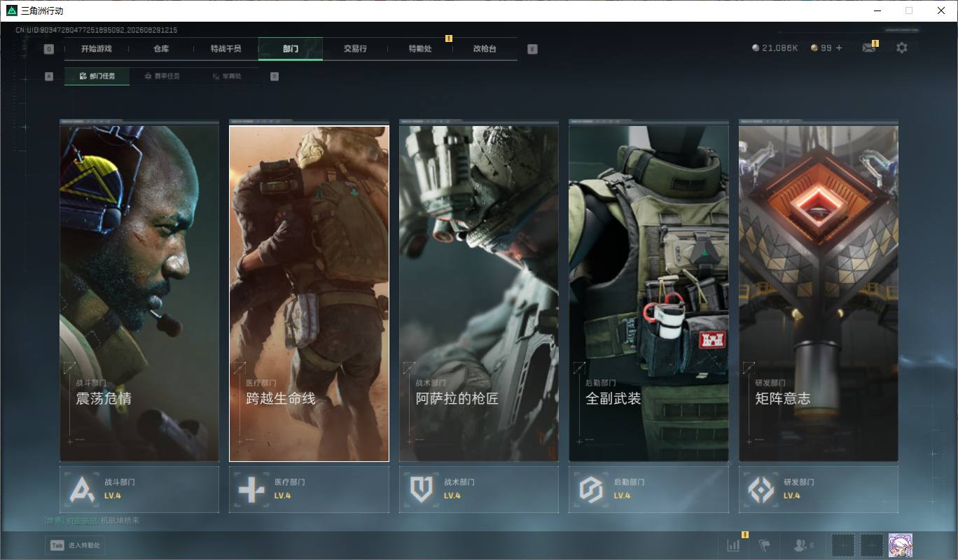Open the 震荡危情 mission card

(139, 293)
